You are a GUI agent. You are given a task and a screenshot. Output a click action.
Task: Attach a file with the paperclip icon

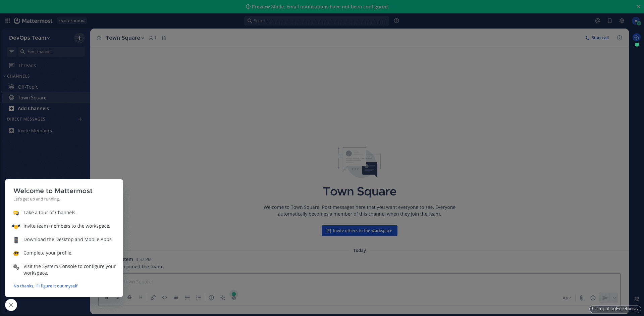tap(582, 298)
